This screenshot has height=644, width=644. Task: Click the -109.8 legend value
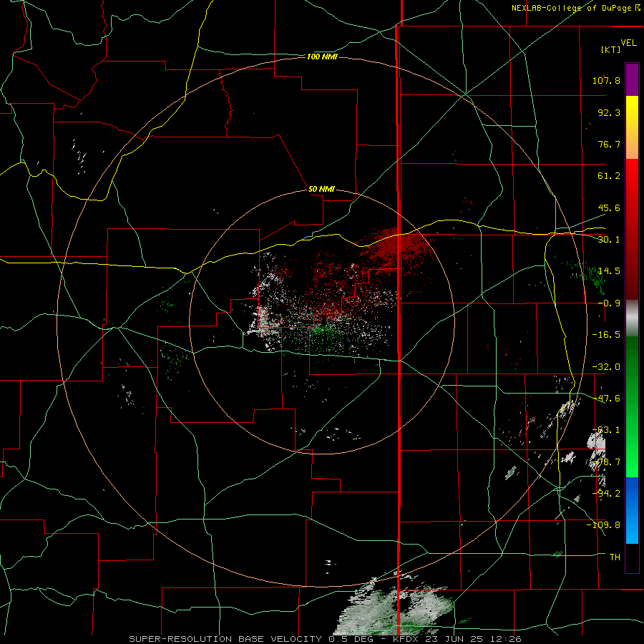[x=603, y=525]
